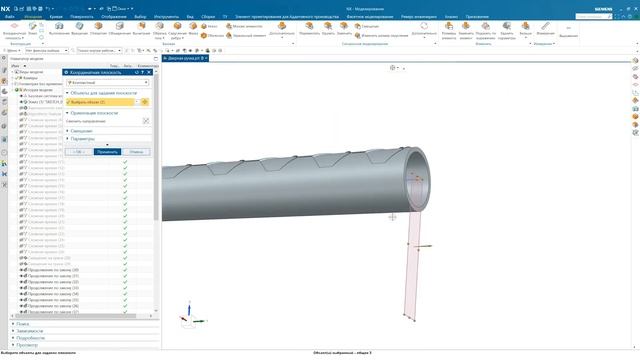Click the reset icon in Datum Plane dialog header
Viewport: 640px width, 360px height.
(137, 72)
